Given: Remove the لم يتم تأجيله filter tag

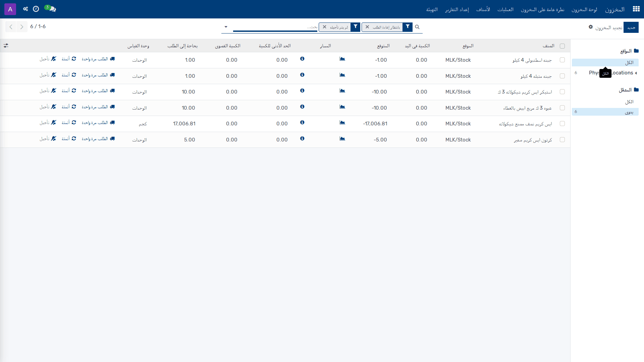Looking at the screenshot, I should pyautogui.click(x=324, y=27).
